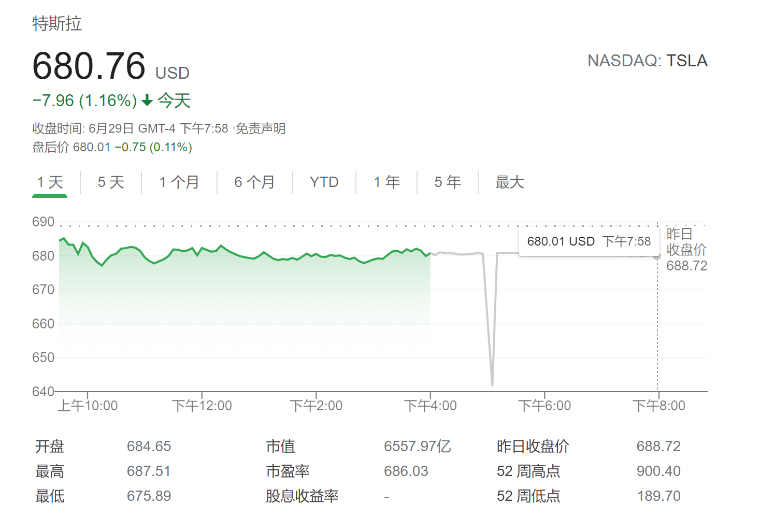This screenshot has height=532, width=760.
Task: Click the 最低 label in the stats table
Action: click(x=50, y=496)
